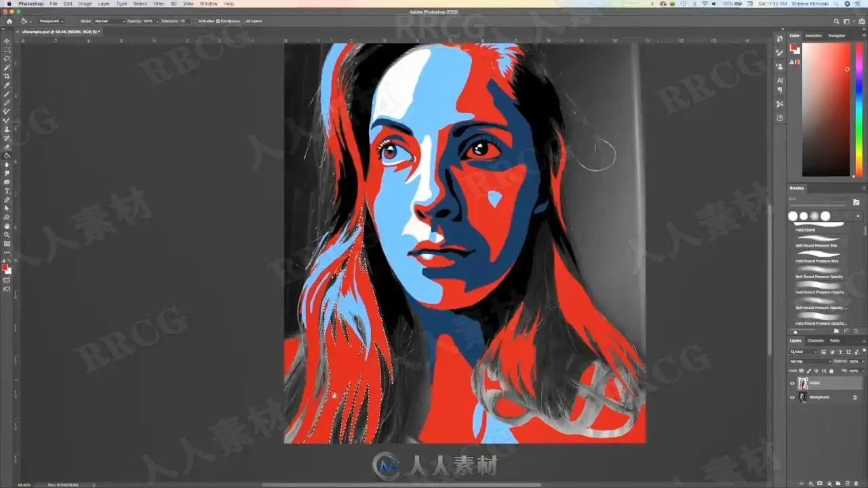Open the layer Kind filter dropdown
This screenshot has height=488, width=868.
804,352
